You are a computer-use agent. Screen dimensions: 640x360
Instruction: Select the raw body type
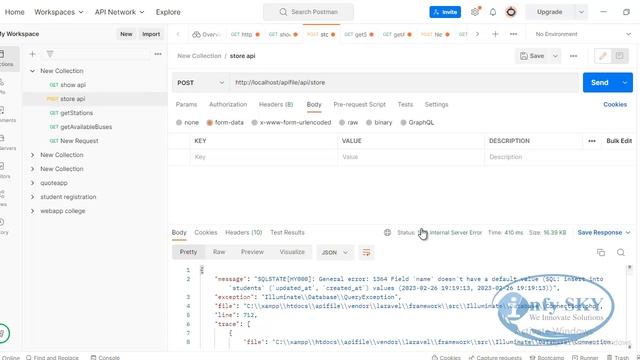342,122
